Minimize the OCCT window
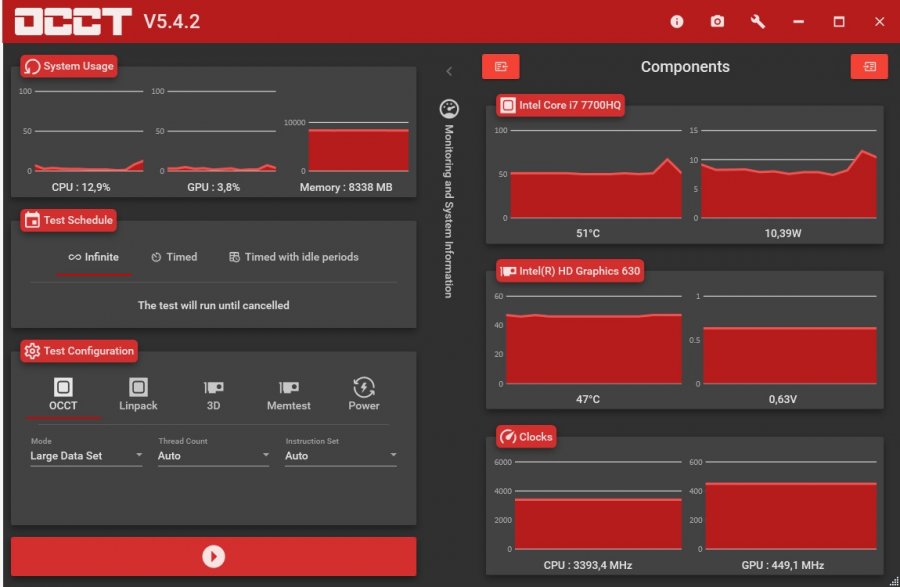This screenshot has width=900, height=587. (798, 22)
